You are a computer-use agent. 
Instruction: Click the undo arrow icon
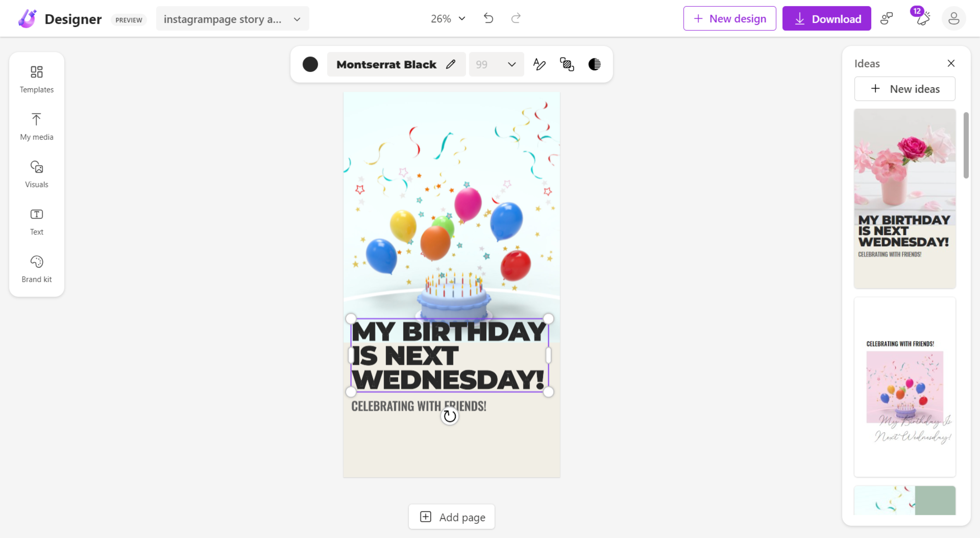[x=488, y=18]
